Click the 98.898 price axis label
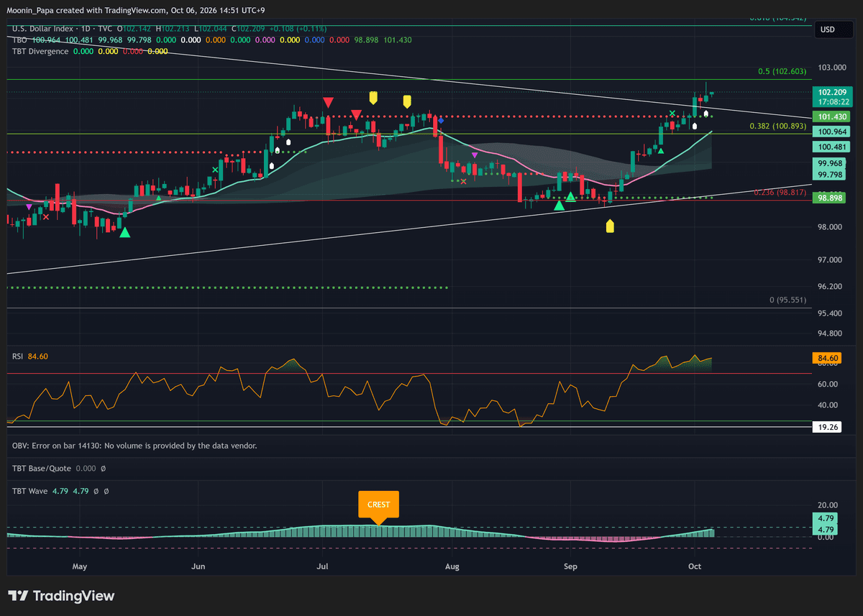The height and width of the screenshot is (616, 863). 831,197
